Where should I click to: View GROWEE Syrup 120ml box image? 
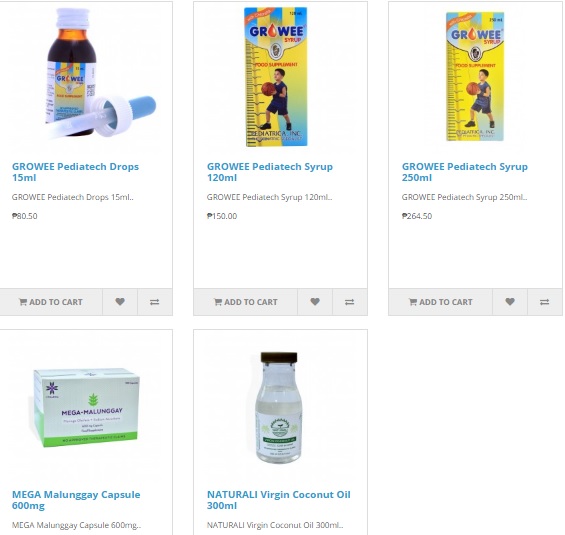(276, 77)
